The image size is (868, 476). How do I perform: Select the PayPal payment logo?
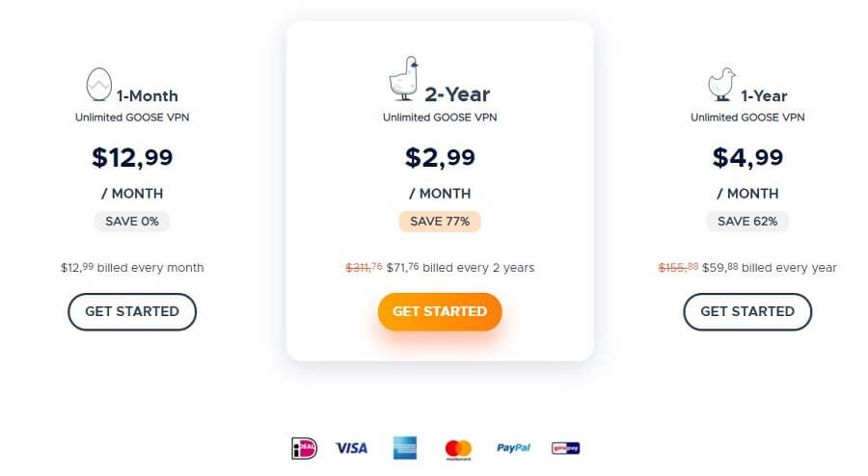tap(513, 448)
